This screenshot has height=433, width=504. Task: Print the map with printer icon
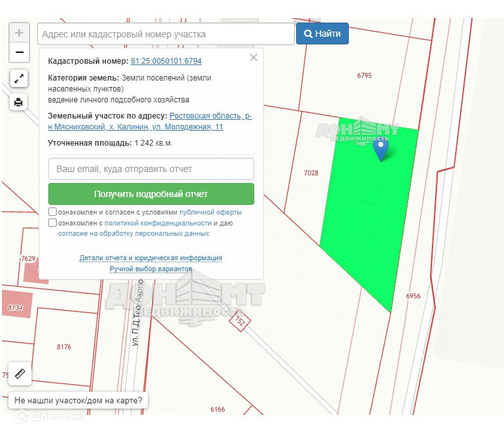pyautogui.click(x=19, y=102)
